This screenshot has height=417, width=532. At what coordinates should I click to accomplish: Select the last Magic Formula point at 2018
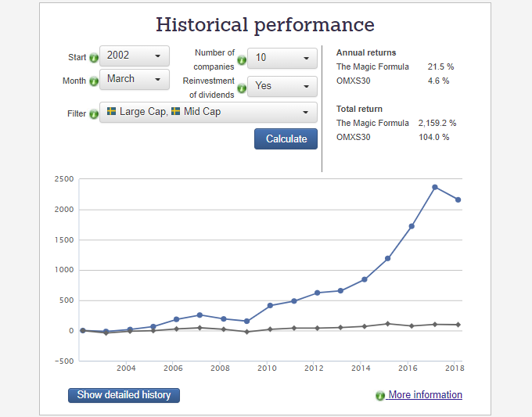click(458, 200)
